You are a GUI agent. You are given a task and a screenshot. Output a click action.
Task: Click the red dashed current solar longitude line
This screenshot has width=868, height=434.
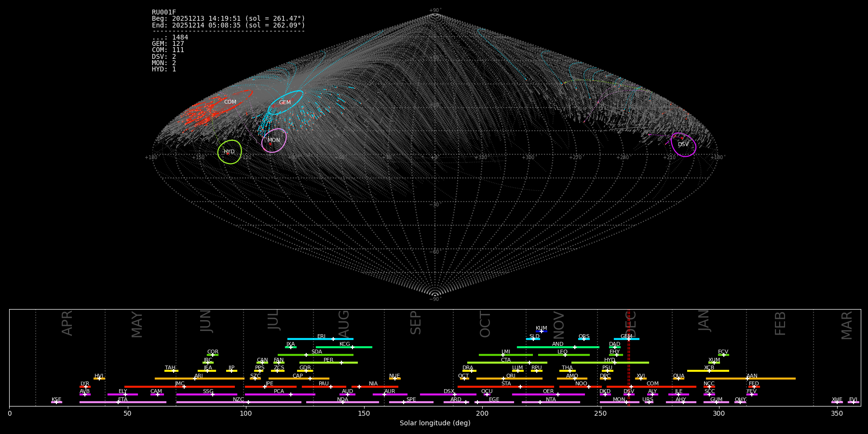(628, 357)
